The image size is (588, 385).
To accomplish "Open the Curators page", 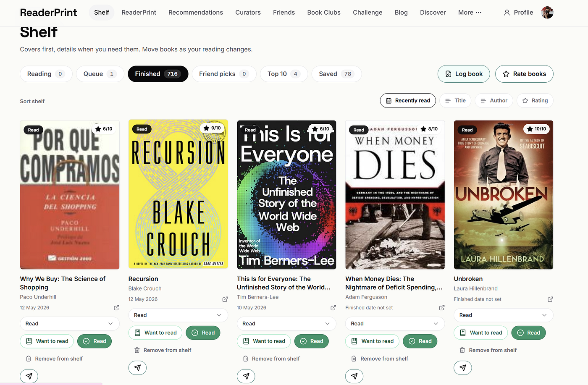I will pos(248,13).
